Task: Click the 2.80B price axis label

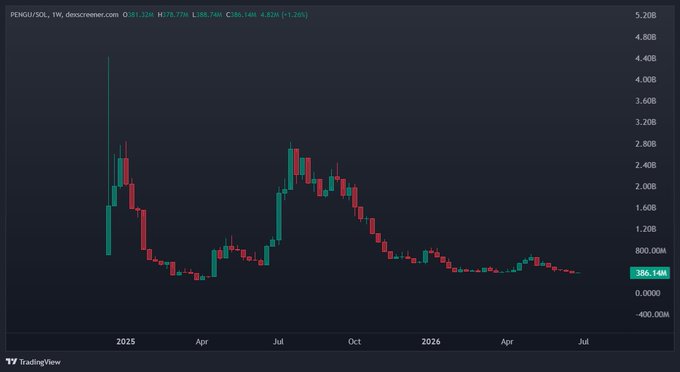Action: click(646, 144)
